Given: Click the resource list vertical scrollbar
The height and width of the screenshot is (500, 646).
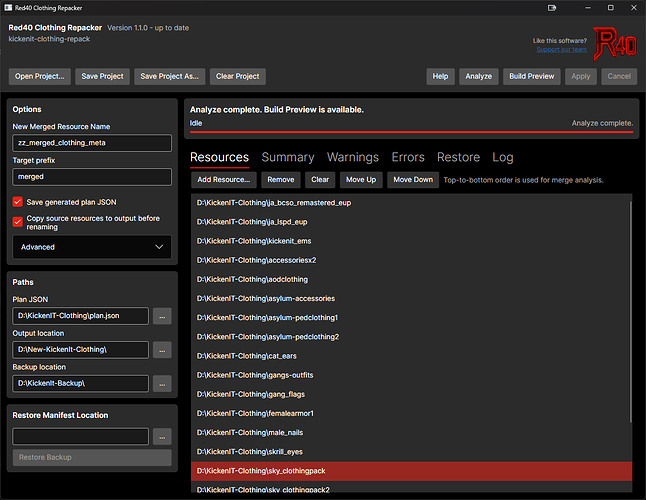Looking at the screenshot, I should point(630,312).
